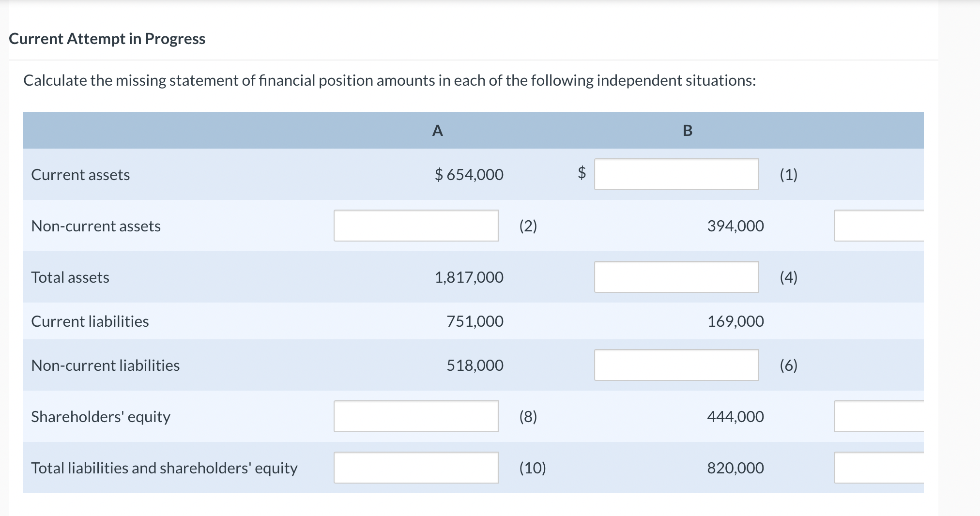Click the cut-off input right of 820,000

pos(878,468)
